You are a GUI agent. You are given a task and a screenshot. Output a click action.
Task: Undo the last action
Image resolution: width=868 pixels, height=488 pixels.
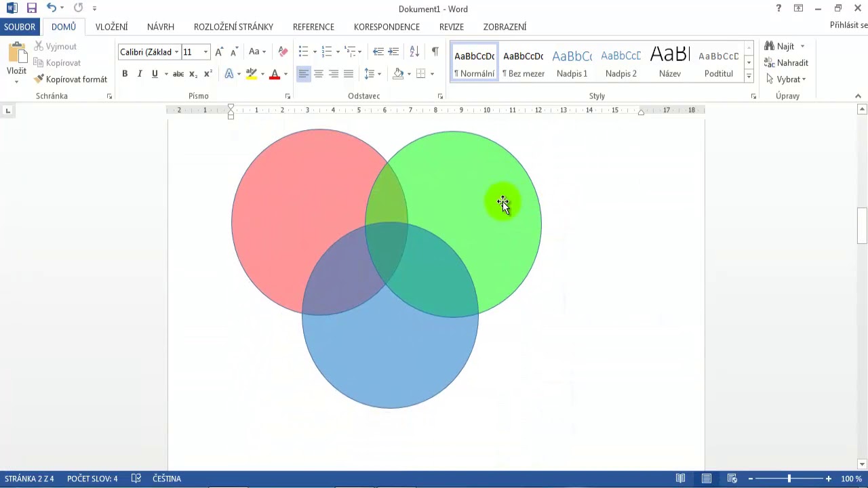click(x=51, y=8)
